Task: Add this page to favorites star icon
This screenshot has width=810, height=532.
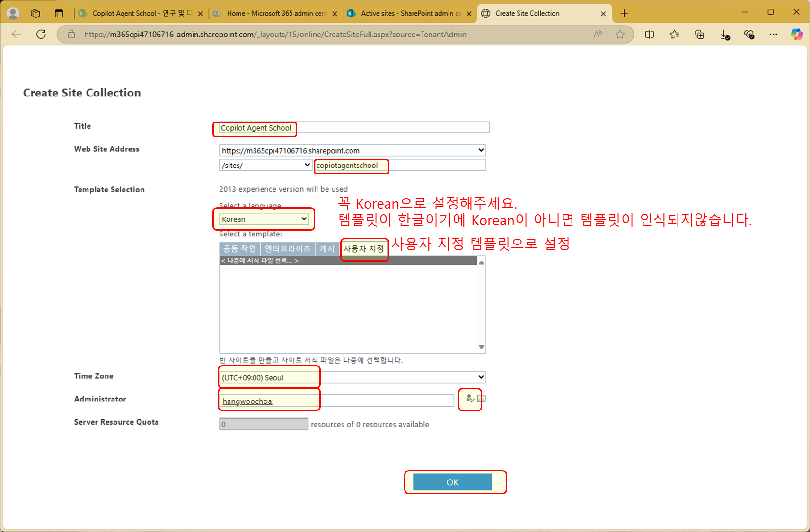Action: coord(620,34)
